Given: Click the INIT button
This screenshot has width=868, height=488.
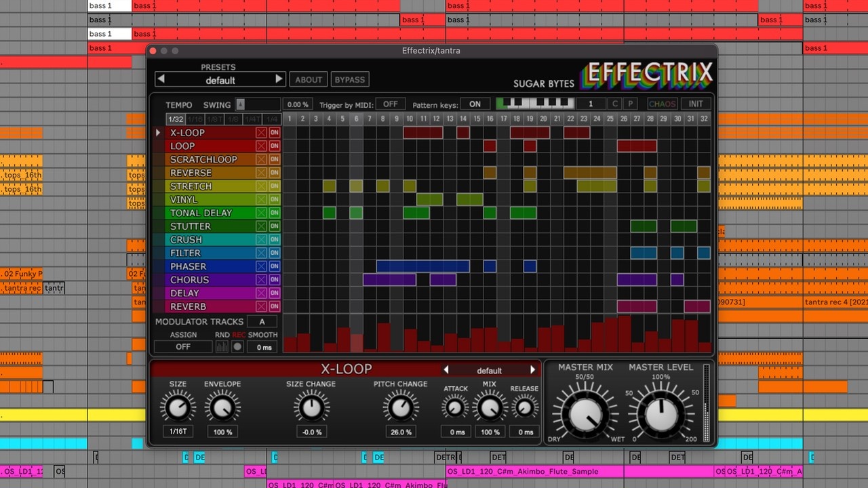Looking at the screenshot, I should 696,104.
